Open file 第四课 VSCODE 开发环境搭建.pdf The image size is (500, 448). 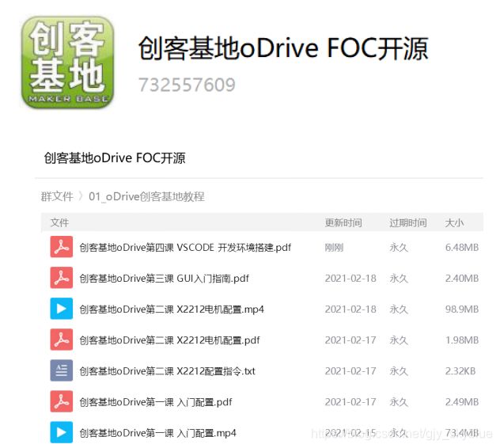185,247
